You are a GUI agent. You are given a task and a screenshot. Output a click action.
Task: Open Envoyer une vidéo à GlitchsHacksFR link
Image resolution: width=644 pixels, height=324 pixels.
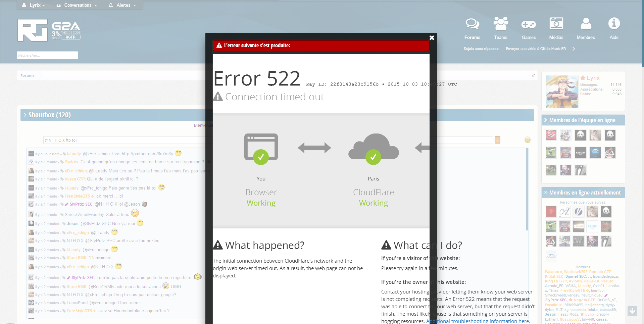536,49
